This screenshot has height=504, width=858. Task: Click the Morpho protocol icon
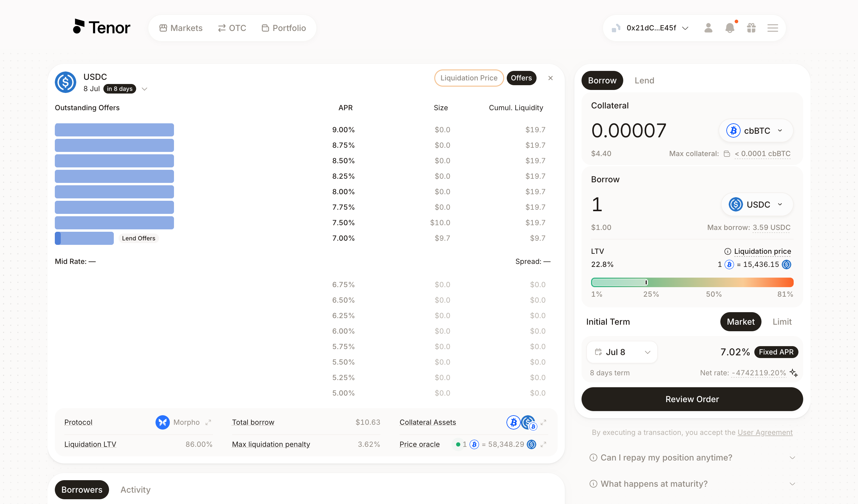(x=162, y=422)
